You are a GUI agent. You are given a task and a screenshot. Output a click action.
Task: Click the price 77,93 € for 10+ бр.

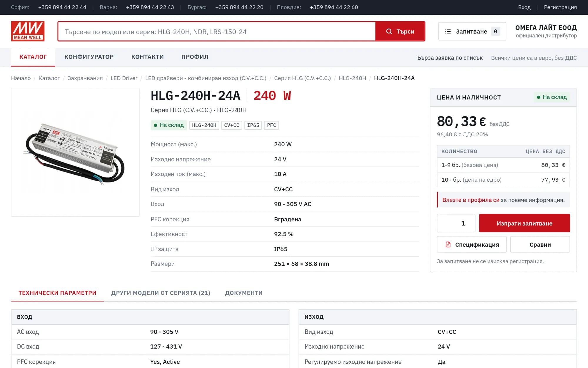tap(553, 180)
